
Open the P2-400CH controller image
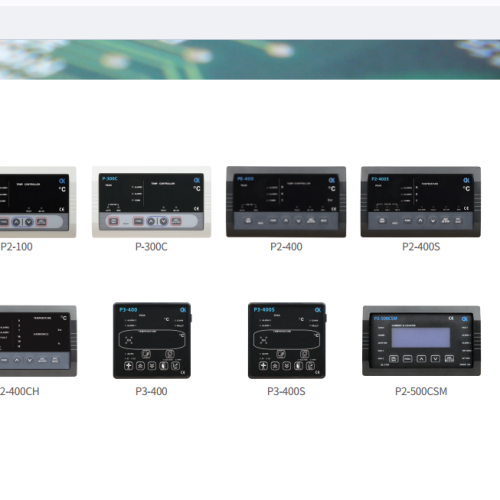[x=38, y=341]
